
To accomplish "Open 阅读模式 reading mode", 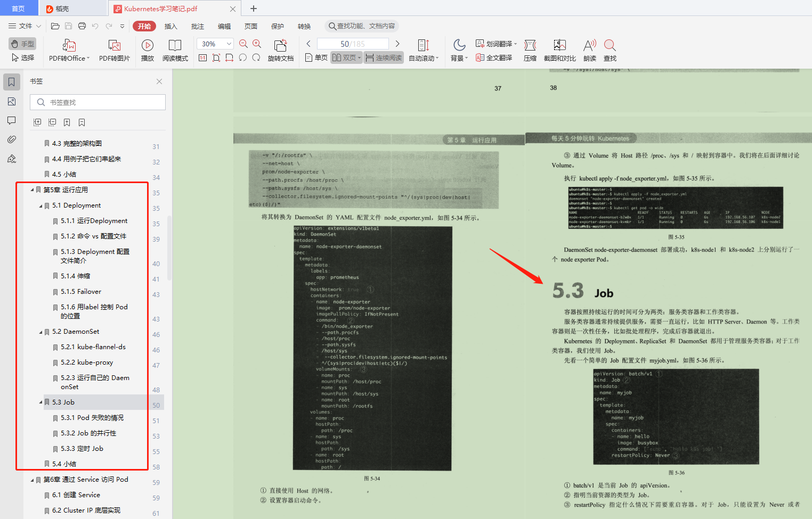I will tap(175, 50).
